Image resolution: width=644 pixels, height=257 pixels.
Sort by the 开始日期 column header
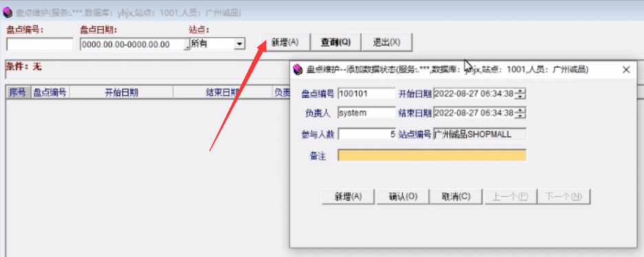click(x=121, y=92)
